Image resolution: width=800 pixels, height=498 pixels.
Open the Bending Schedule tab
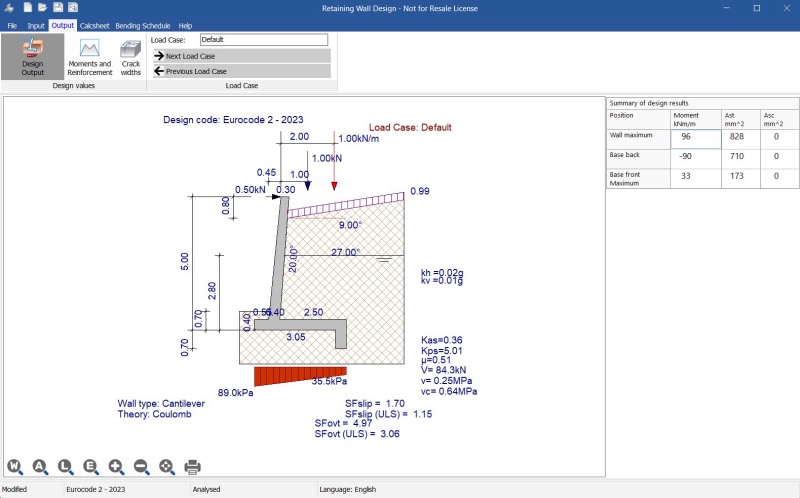tap(143, 25)
